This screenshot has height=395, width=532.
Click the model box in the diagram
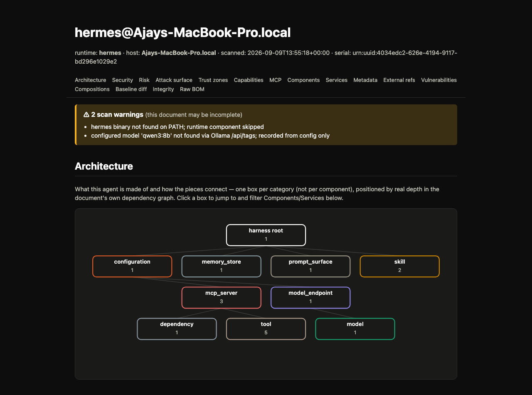coord(355,328)
